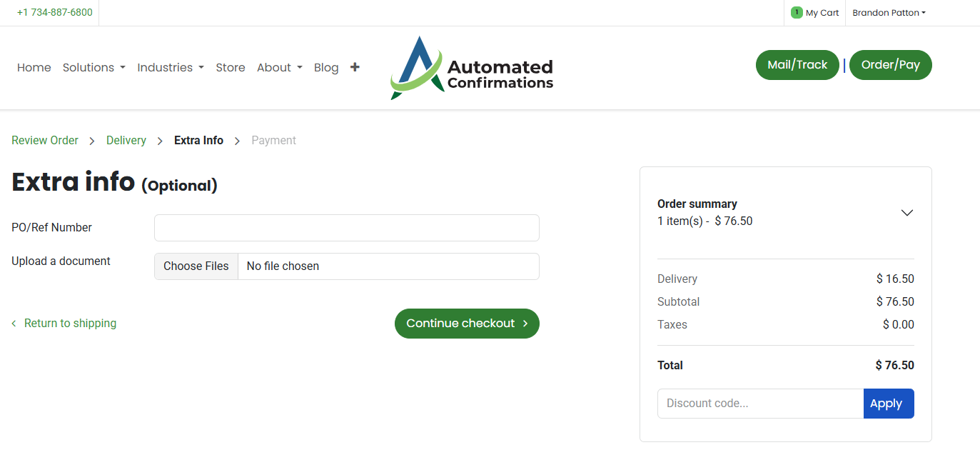The width and height of the screenshot is (980, 465).
Task: Click Continue checkout button
Action: pyautogui.click(x=467, y=324)
